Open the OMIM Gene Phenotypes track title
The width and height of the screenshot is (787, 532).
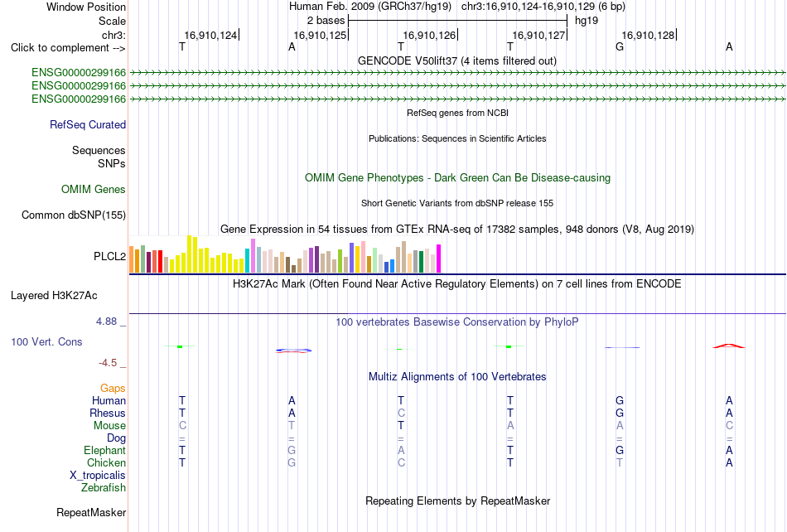point(457,177)
